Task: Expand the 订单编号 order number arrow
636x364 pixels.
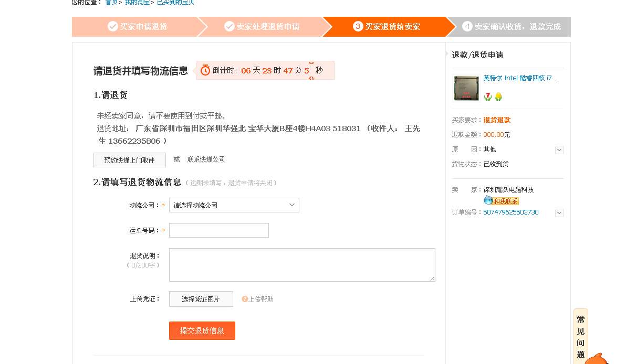Action: [x=559, y=213]
